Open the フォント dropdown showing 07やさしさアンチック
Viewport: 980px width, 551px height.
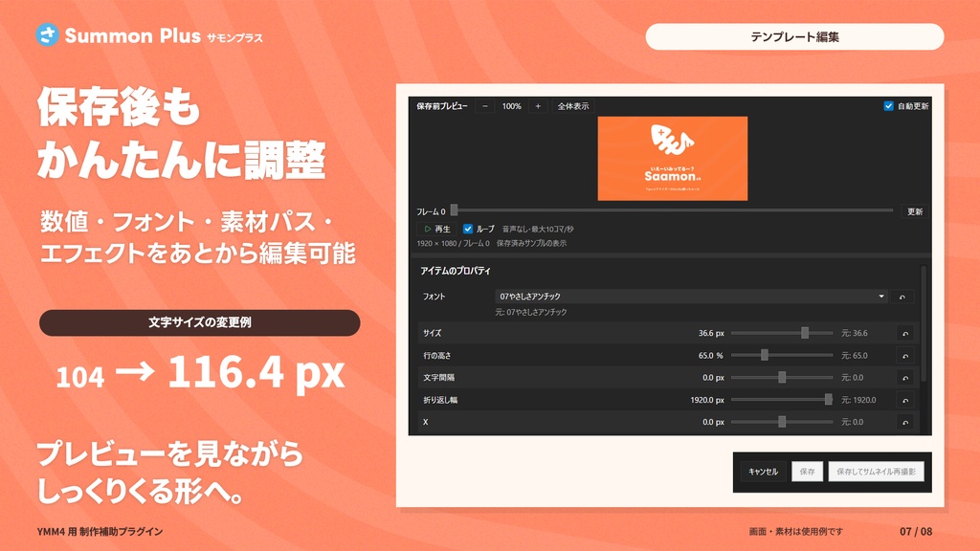pyautogui.click(x=691, y=297)
